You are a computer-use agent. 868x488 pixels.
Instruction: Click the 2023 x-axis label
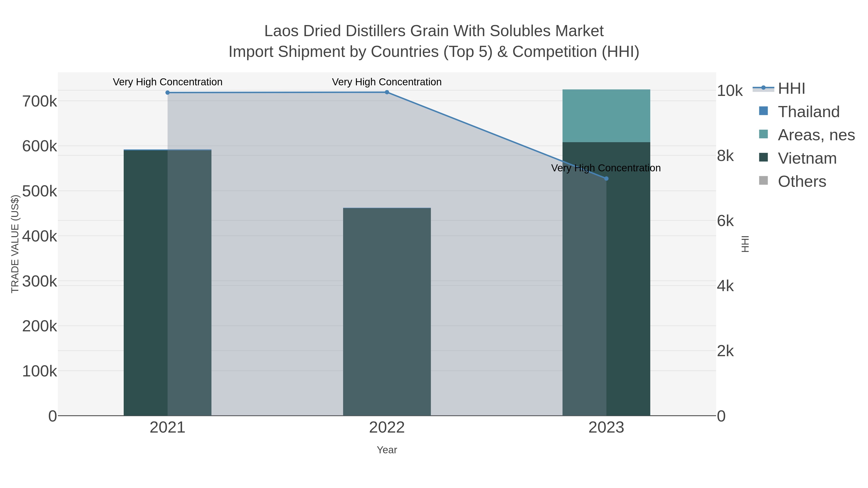606,428
